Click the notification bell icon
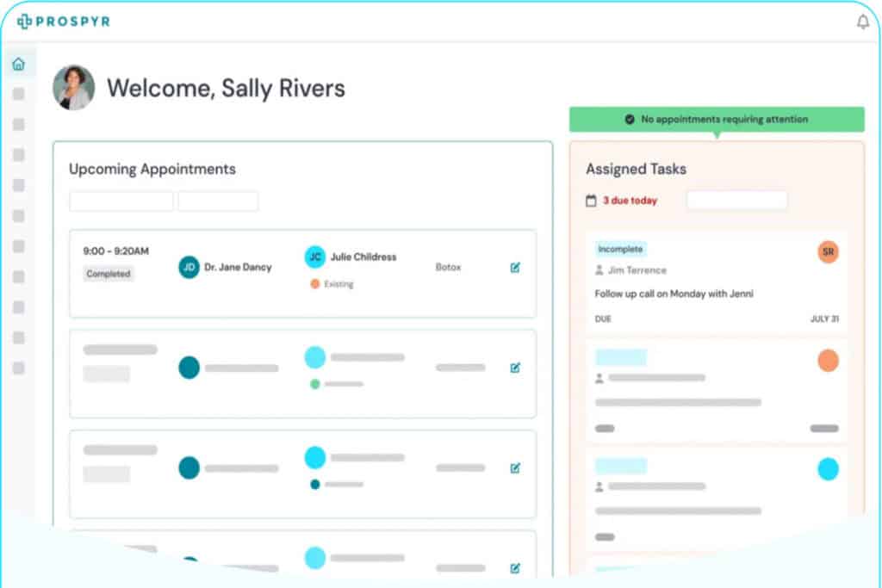Viewport: 882px width, 588px height. point(863,22)
